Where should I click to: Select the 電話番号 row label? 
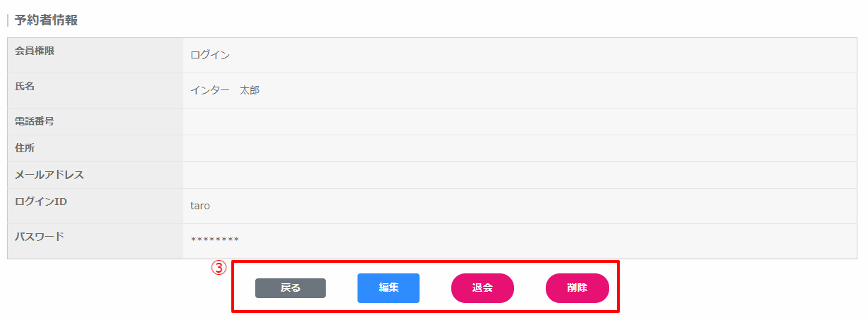(x=35, y=121)
